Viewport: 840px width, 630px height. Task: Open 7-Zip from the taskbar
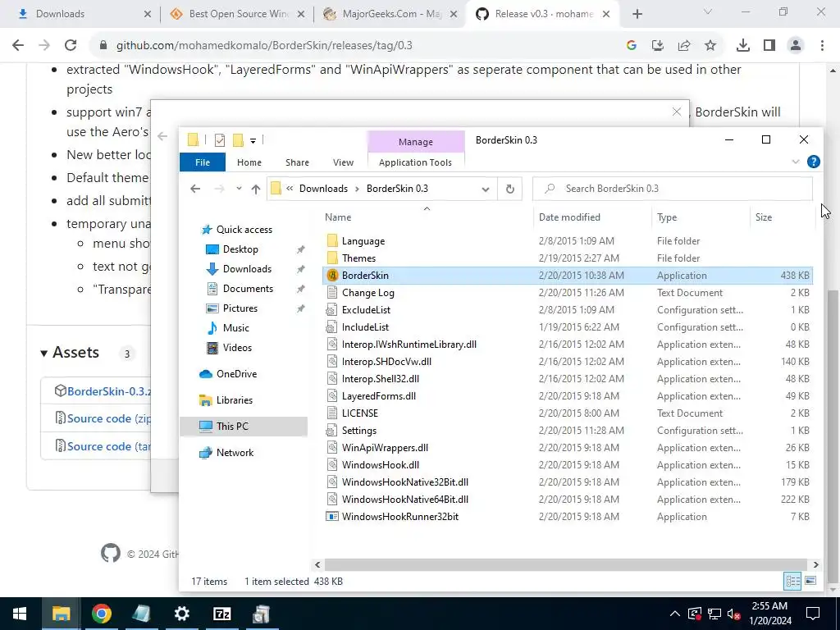pos(221,614)
